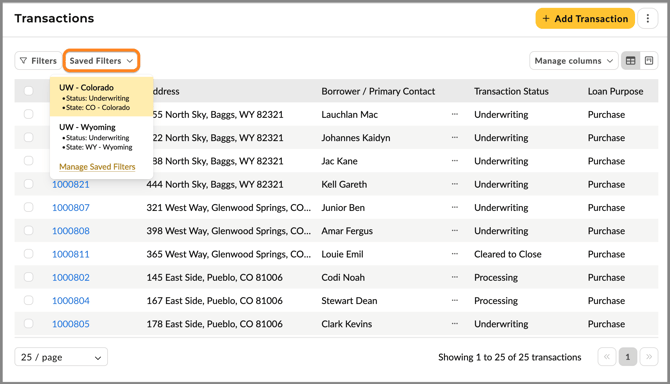Viewport: 670px width, 384px height.
Task: Select checkbox for transaction 1000802
Action: 29,277
